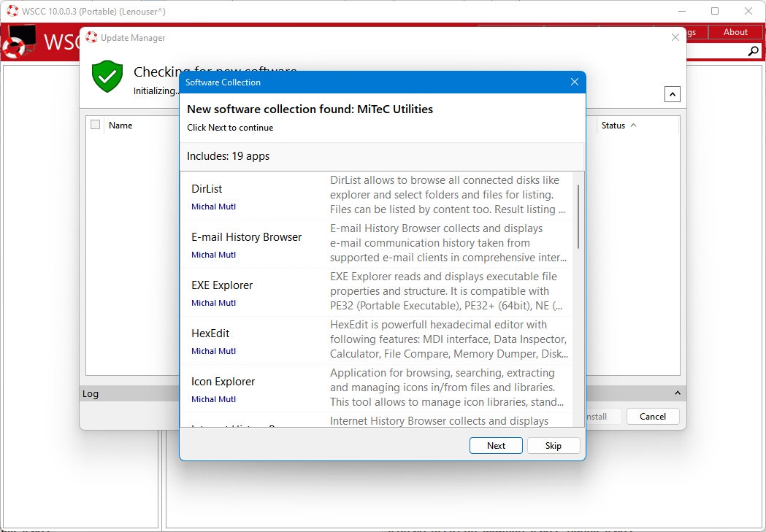This screenshot has width=766, height=532.
Task: Maximize the WSCC main window
Action: 715,11
